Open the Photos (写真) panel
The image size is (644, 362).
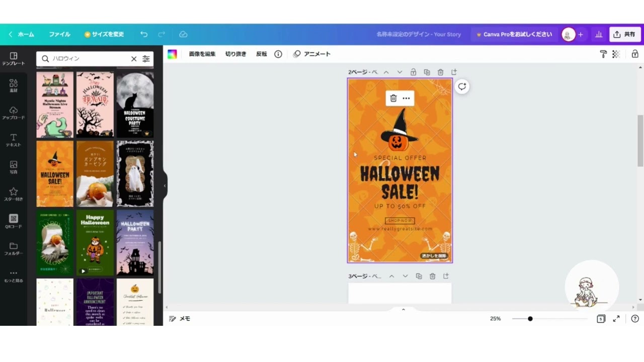(14, 167)
